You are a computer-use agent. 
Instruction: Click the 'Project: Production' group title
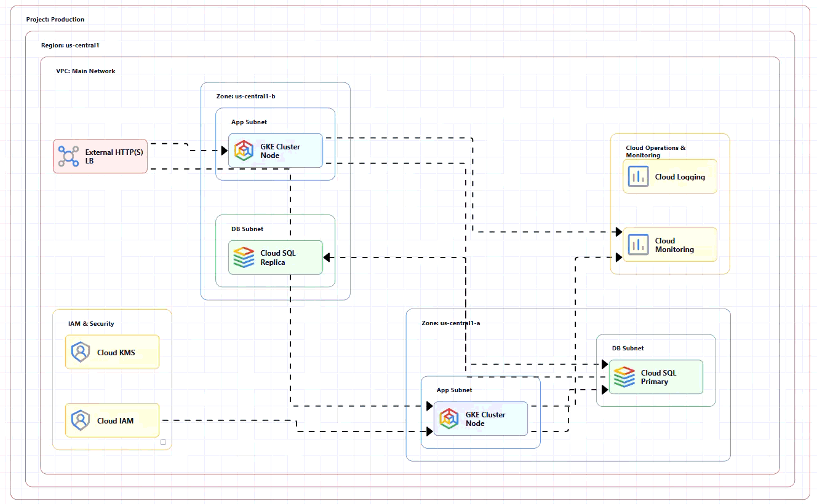click(x=55, y=20)
